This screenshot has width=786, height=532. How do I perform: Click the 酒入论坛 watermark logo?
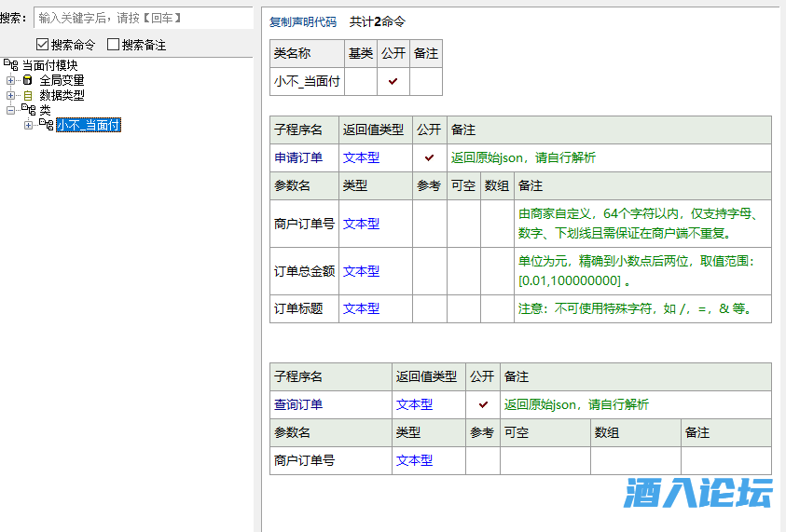[x=698, y=493]
